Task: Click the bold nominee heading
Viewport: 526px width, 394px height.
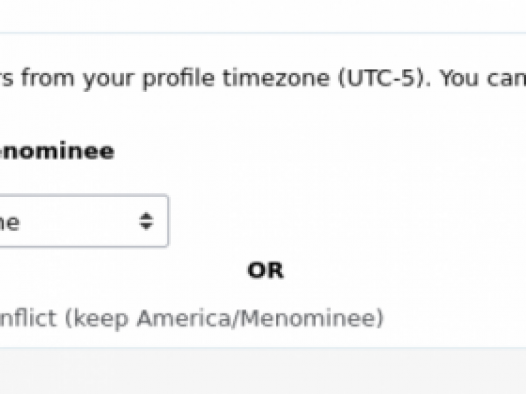Action: (x=57, y=151)
